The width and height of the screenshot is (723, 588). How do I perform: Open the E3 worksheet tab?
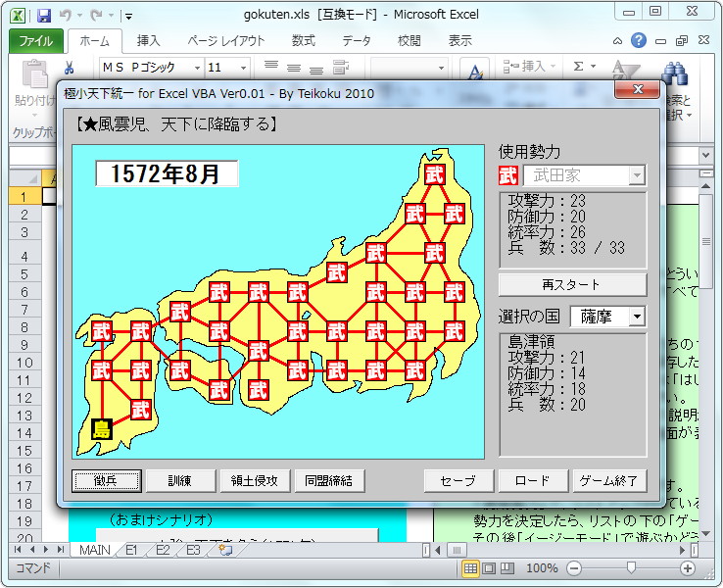(x=193, y=550)
